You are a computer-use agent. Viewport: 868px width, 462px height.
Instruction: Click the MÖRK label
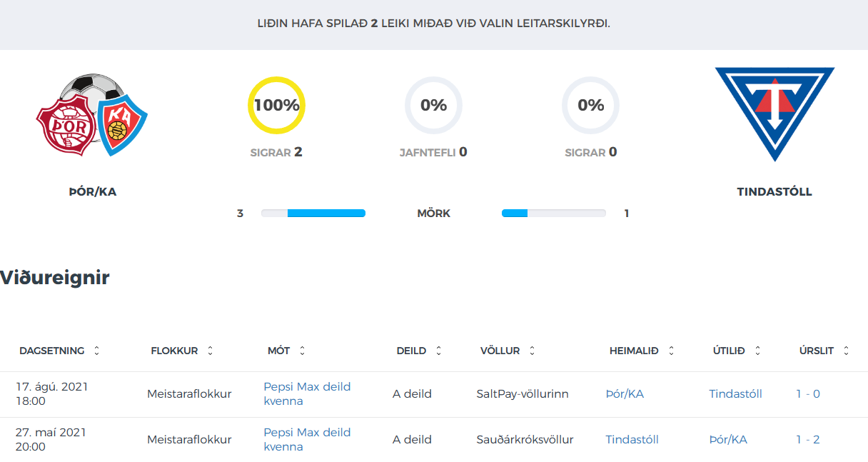click(x=433, y=213)
